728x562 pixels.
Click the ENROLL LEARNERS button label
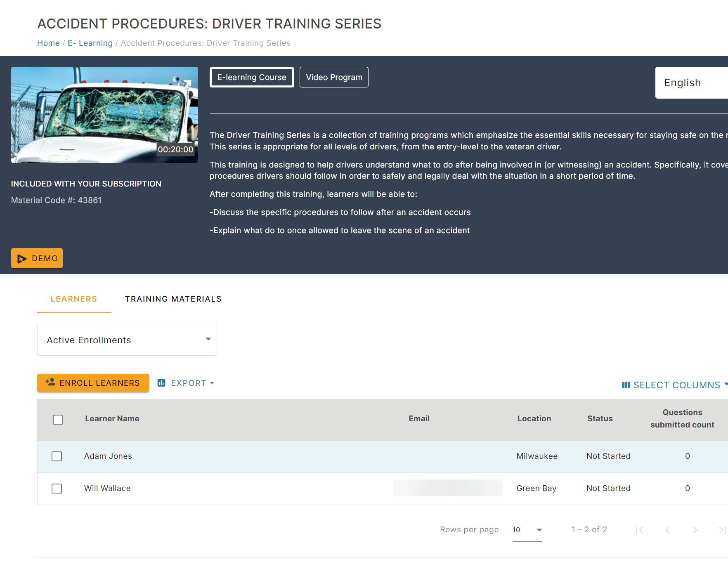(99, 383)
